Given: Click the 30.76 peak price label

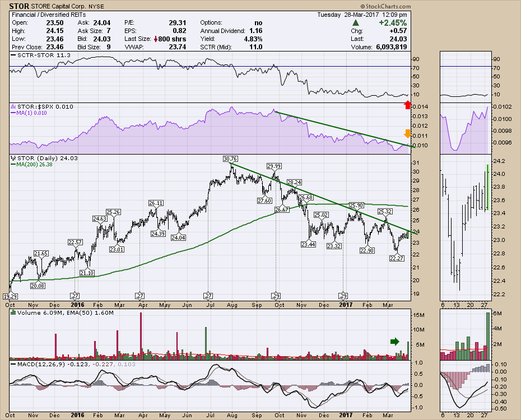Looking at the screenshot, I should (230, 159).
